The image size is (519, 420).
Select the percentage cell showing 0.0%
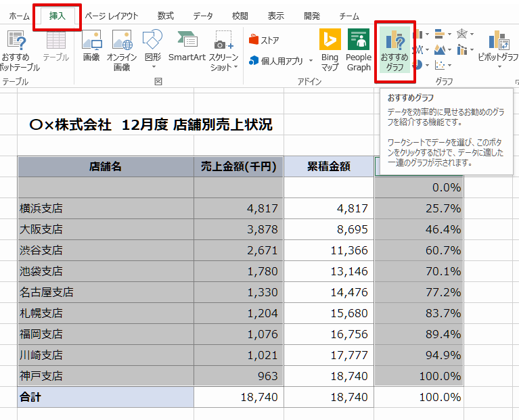[419, 187]
